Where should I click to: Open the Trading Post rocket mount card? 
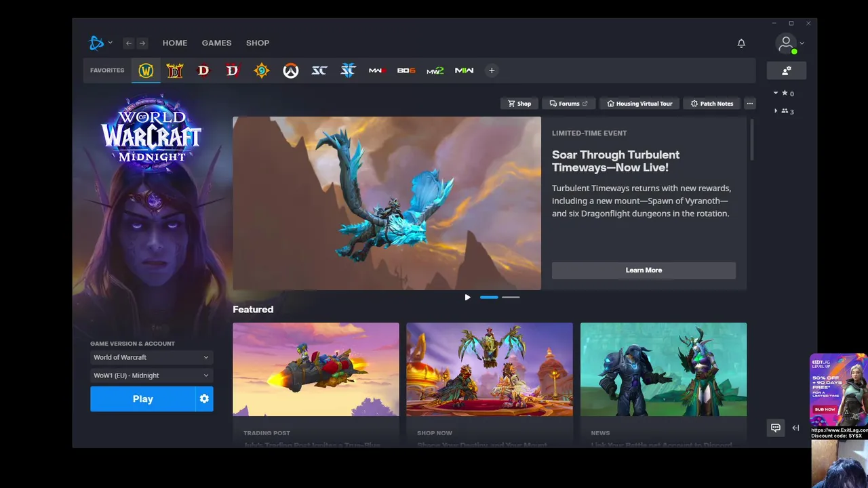point(316,369)
